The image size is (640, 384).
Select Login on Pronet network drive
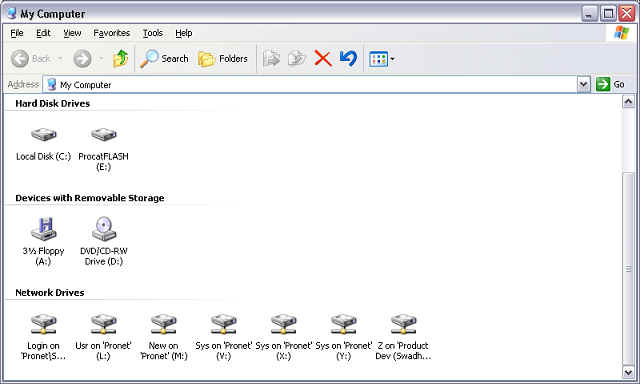click(43, 337)
